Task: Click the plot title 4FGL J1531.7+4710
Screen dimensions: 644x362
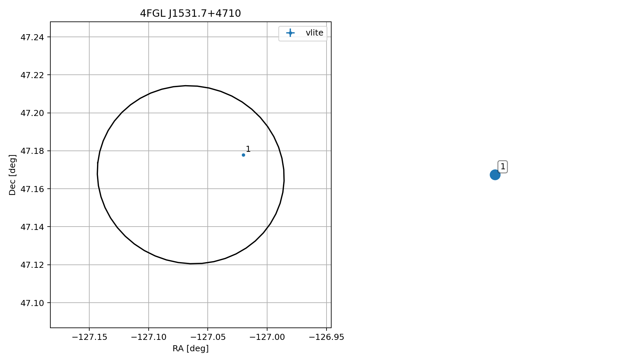Action: (190, 13)
